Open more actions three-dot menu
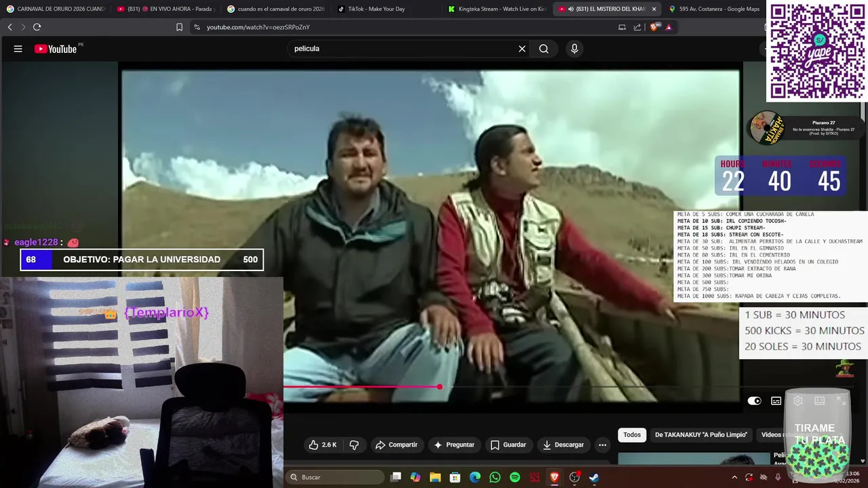 pos(602,445)
